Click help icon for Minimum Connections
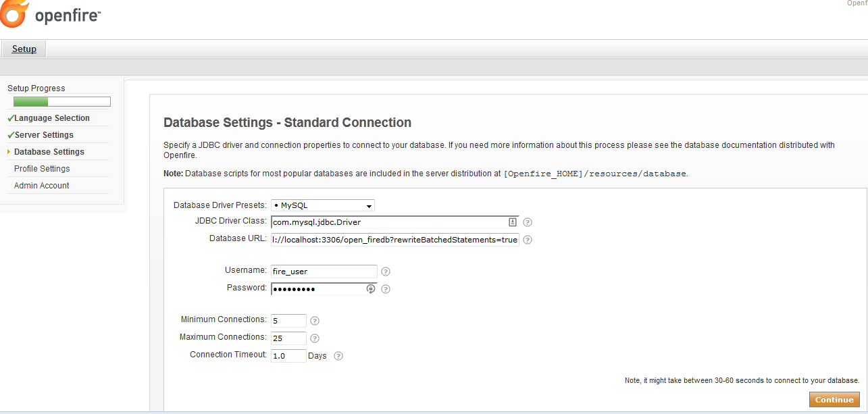Viewport: 868px width, 414px height. click(314, 321)
